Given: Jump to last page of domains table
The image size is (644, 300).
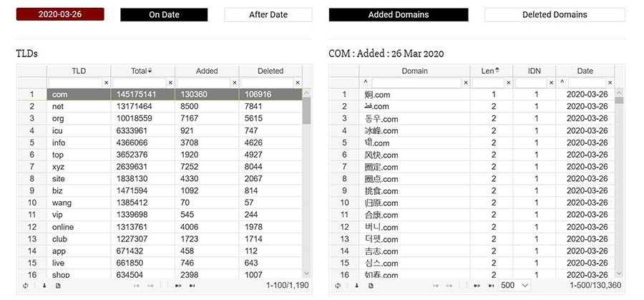Looking at the screenshot, I should [x=491, y=286].
